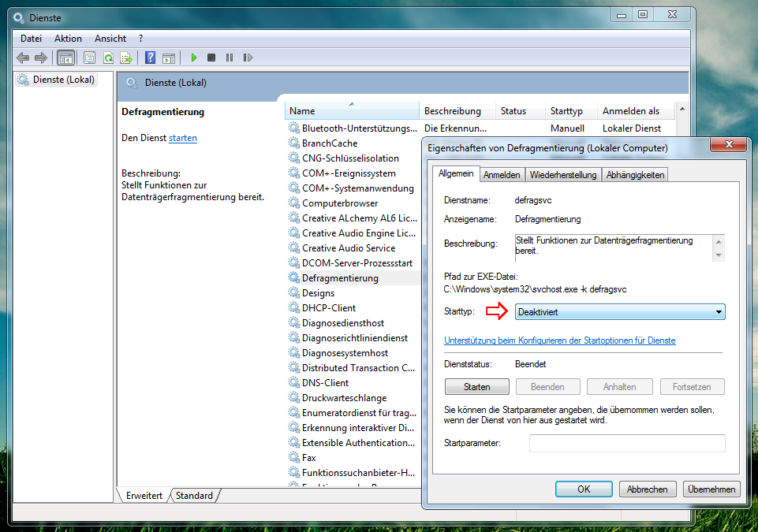Toggle the action pane toolbar icon
Image resolution: width=758 pixels, height=532 pixels.
[x=169, y=58]
